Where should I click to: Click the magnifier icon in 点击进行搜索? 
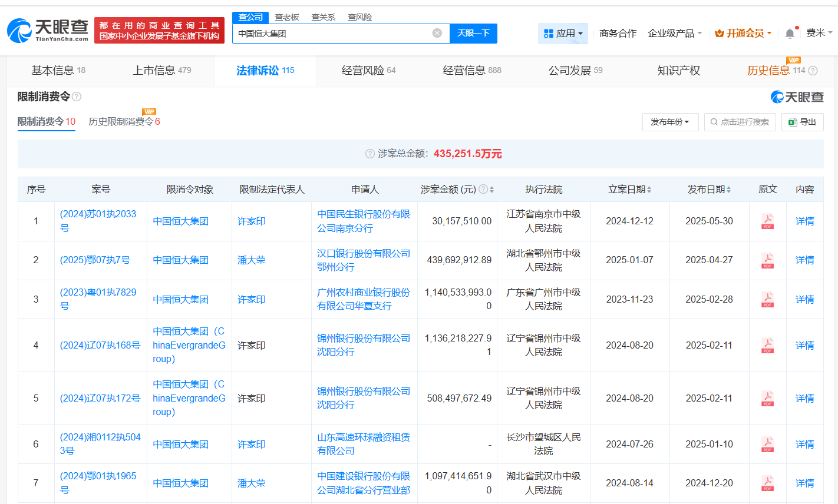pyautogui.click(x=714, y=122)
